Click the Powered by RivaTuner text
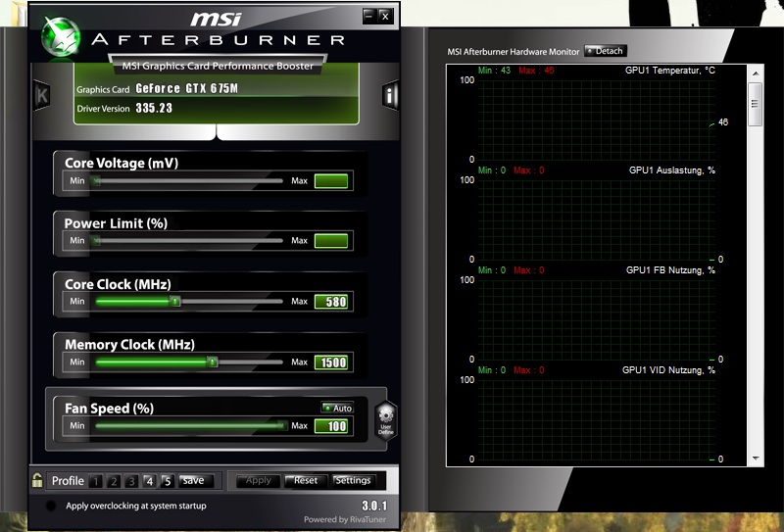The height and width of the screenshot is (532, 784). pyautogui.click(x=345, y=519)
